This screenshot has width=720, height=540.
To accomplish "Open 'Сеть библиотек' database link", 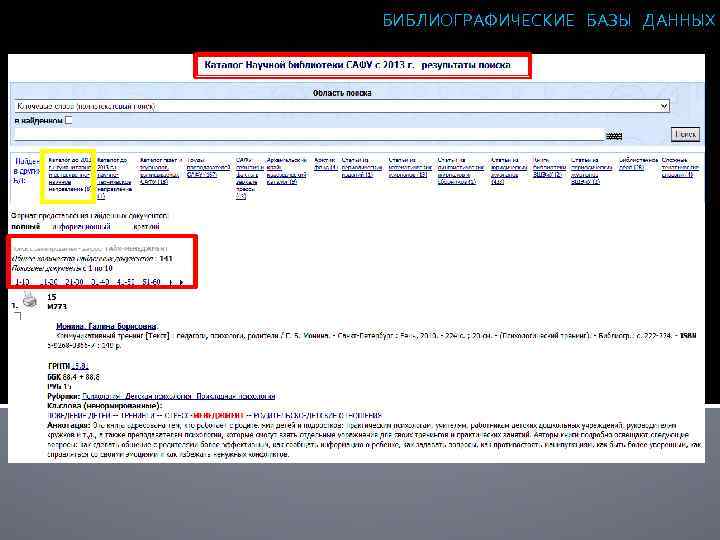I will [x=549, y=167].
